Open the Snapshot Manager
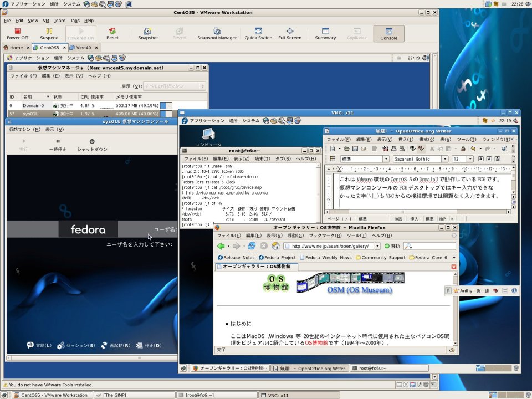This screenshot has width=532, height=399. (217, 34)
